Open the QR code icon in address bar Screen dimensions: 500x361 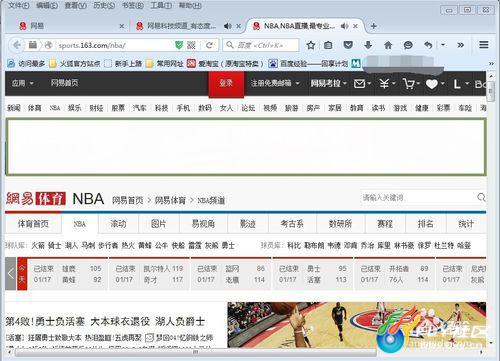tap(191, 45)
